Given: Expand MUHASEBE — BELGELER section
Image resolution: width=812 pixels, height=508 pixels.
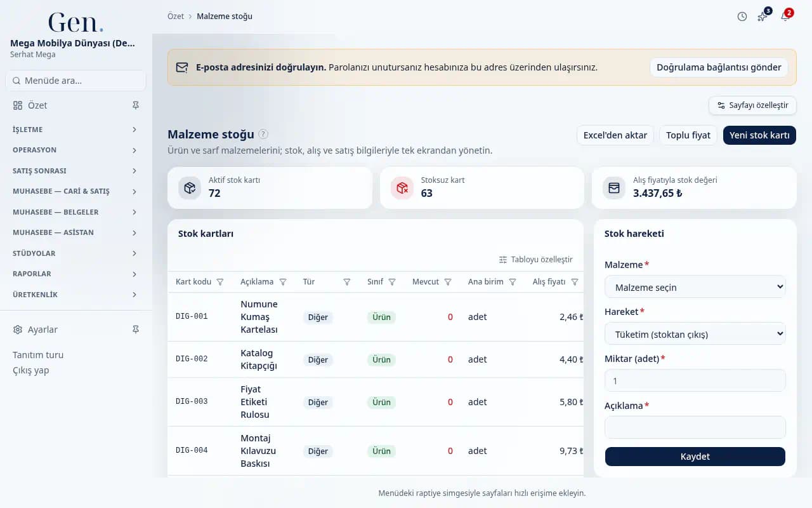Looking at the screenshot, I should [x=75, y=212].
